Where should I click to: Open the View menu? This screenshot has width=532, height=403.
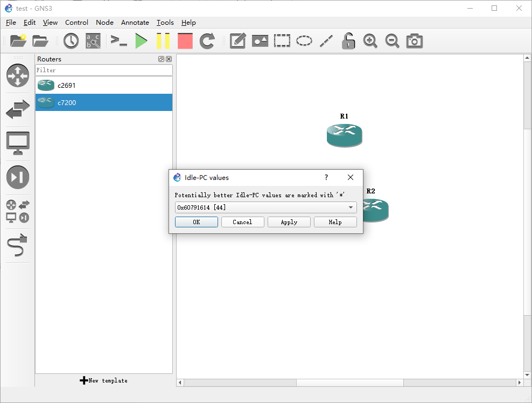pos(50,23)
